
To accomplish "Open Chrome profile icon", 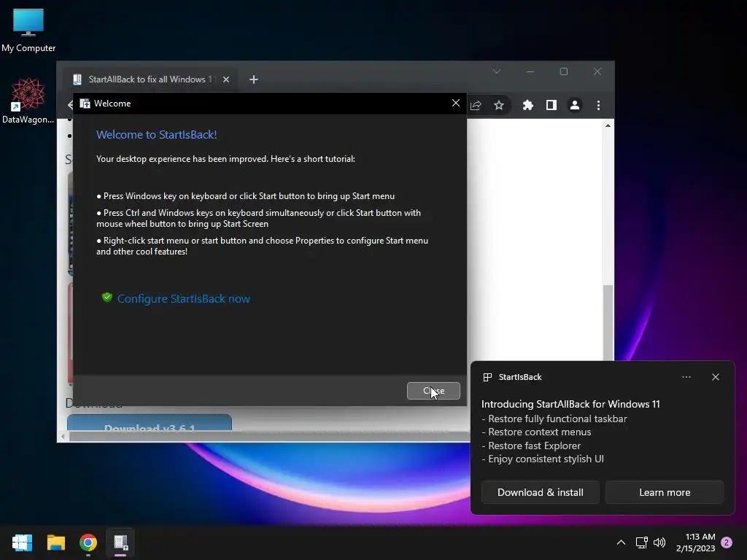I will click(575, 105).
